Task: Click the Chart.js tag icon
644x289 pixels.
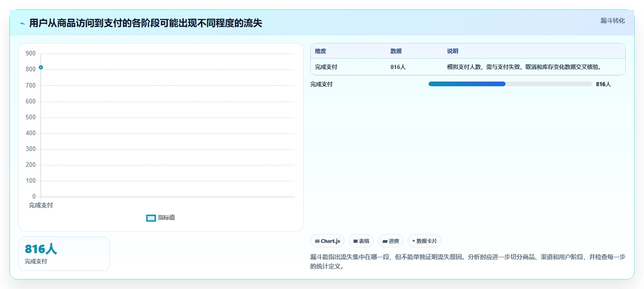Action: click(317, 241)
